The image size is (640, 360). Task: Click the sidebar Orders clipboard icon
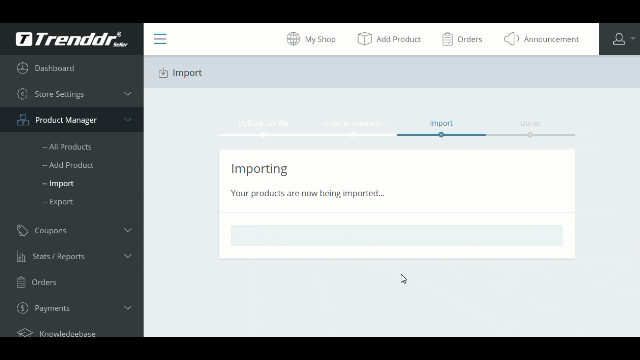point(21,282)
